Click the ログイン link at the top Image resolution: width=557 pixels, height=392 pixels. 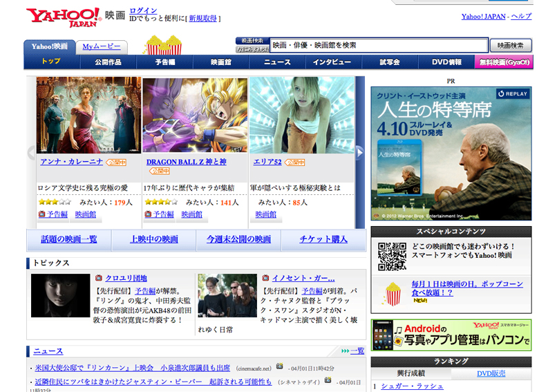(143, 11)
